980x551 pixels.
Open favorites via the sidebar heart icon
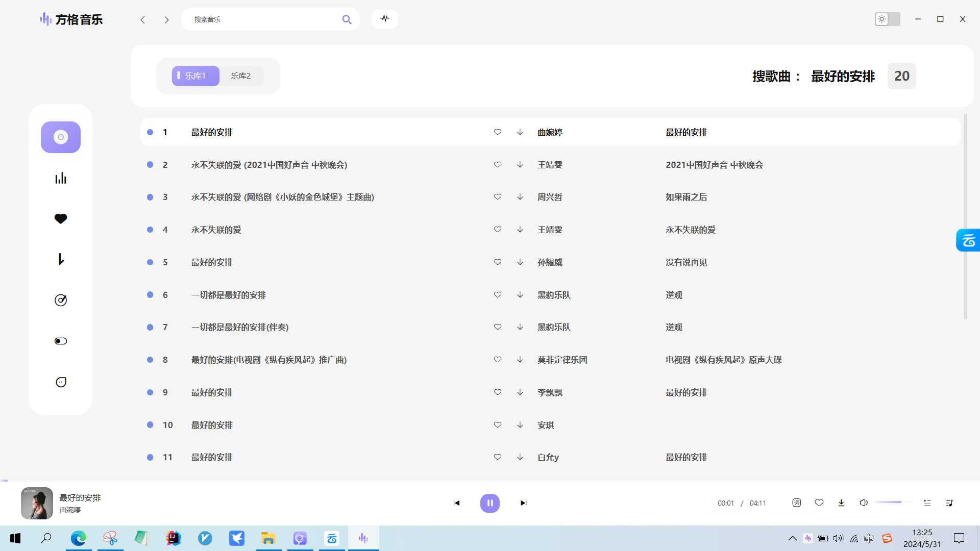tap(61, 218)
